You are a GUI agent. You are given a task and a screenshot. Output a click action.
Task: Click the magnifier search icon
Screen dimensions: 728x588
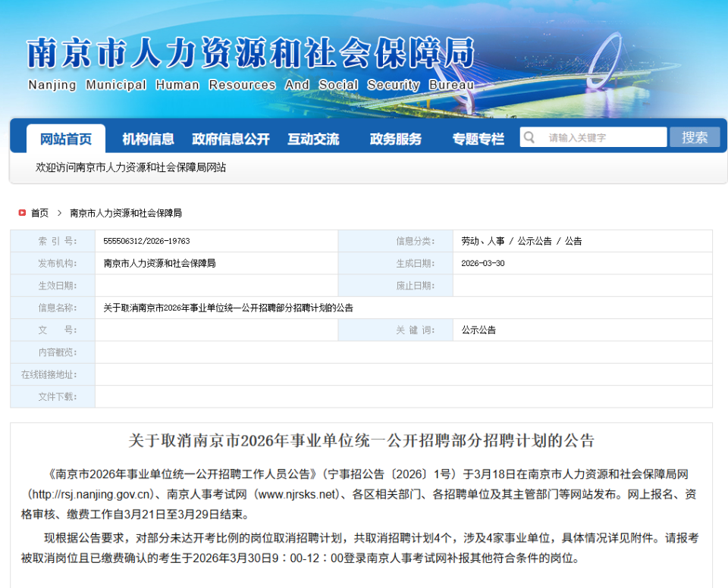coord(529,137)
